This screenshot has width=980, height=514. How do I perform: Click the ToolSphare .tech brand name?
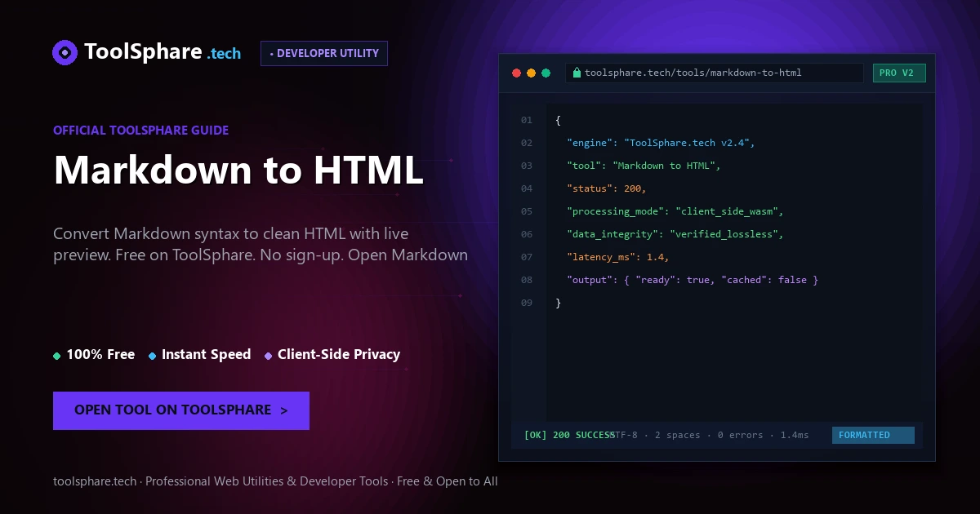click(163, 52)
